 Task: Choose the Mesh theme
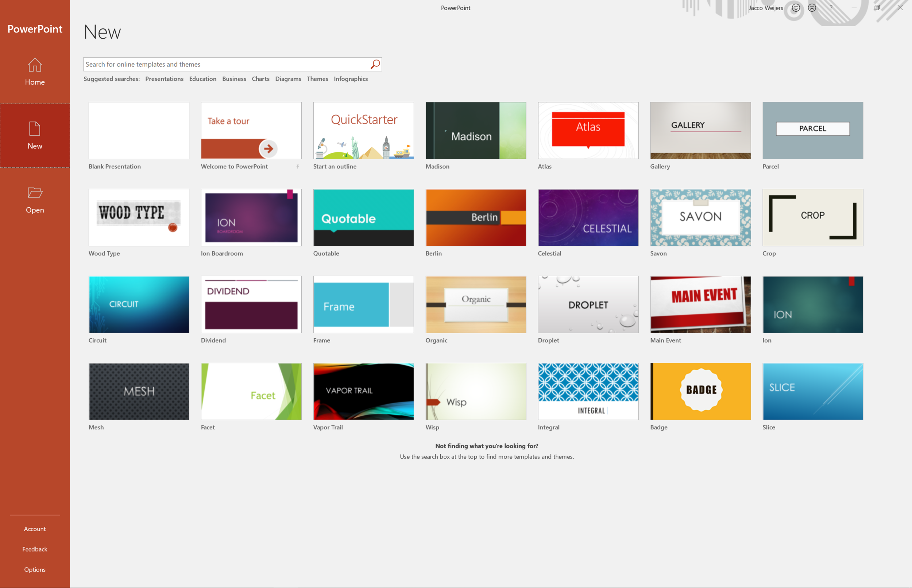(x=139, y=392)
